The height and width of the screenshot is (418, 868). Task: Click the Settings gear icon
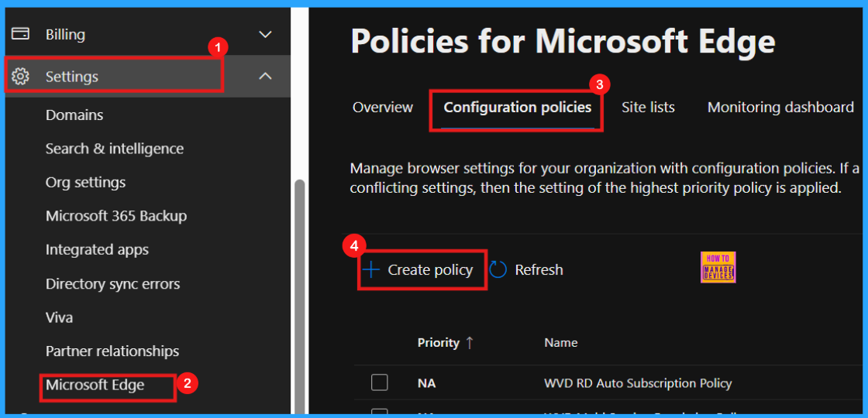coord(20,77)
